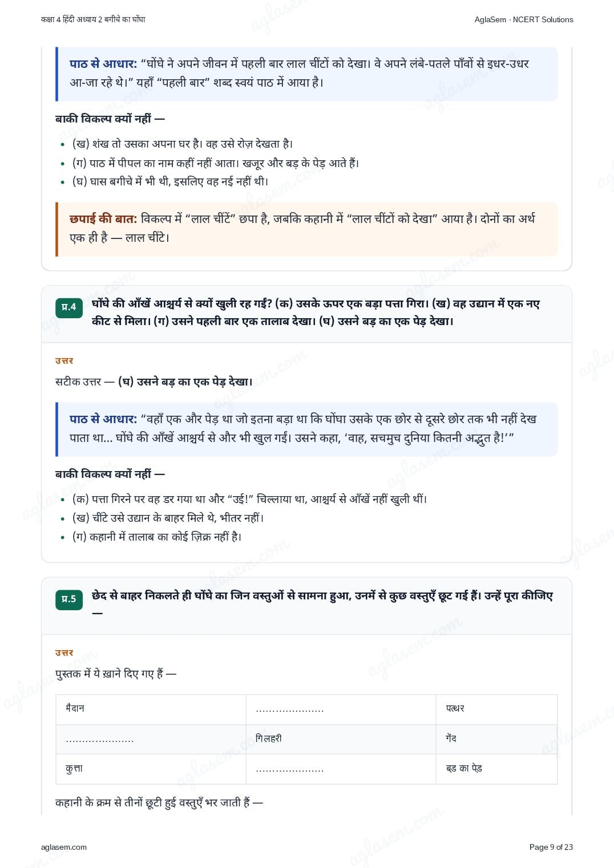Click the blank dotted cell beside कुत्ता
The width and height of the screenshot is (614, 868).
click(341, 769)
